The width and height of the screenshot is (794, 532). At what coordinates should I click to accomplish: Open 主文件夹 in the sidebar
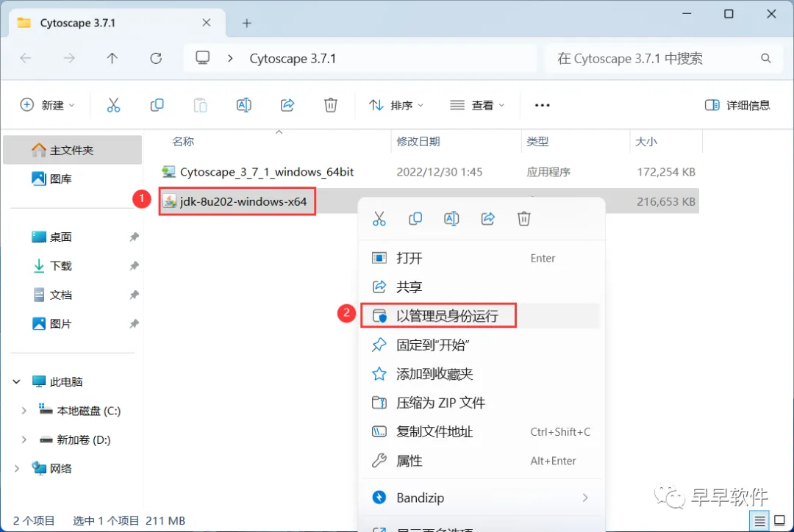pos(72,151)
